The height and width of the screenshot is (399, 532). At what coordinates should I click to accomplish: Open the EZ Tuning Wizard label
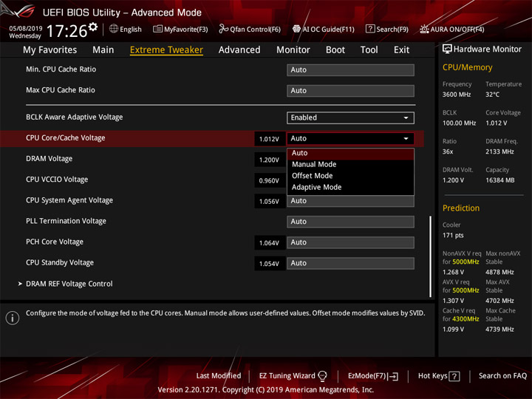tap(287, 376)
